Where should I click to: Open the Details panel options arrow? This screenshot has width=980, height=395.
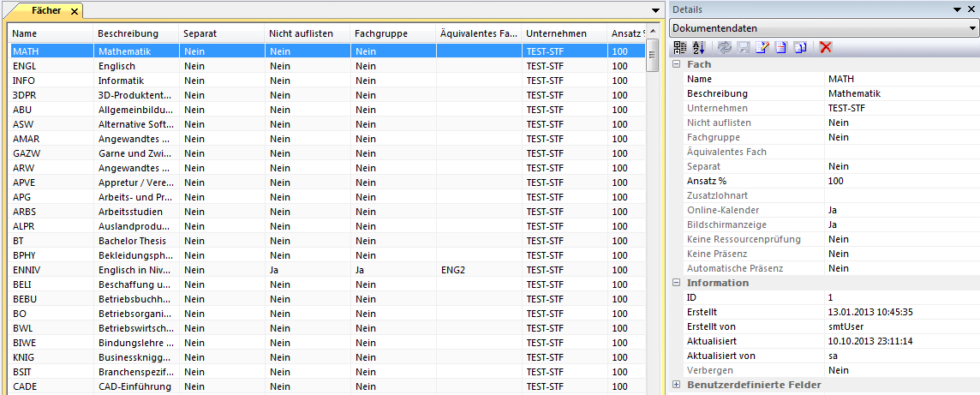point(958,9)
